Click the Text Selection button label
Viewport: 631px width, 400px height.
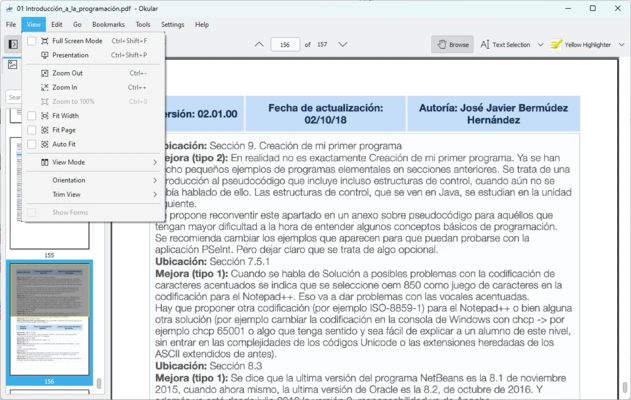(511, 45)
